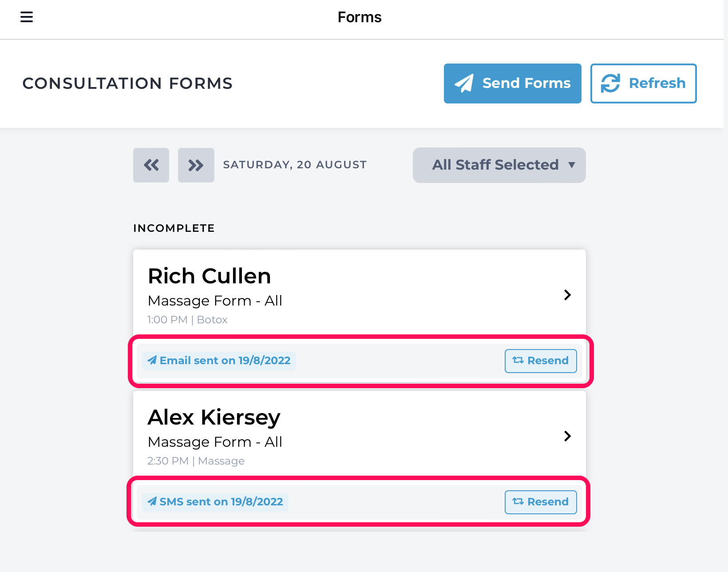This screenshot has height=572, width=728.
Task: Resend the email form to Rich Cullen
Action: click(x=541, y=361)
